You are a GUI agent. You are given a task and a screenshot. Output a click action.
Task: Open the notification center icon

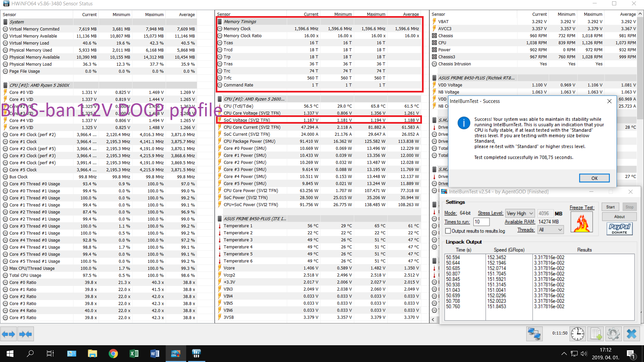(x=631, y=354)
